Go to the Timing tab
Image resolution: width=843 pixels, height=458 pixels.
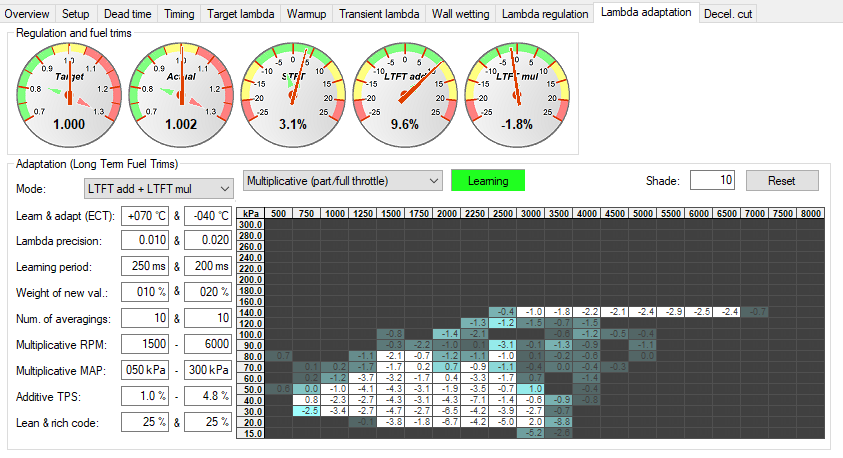pyautogui.click(x=179, y=14)
